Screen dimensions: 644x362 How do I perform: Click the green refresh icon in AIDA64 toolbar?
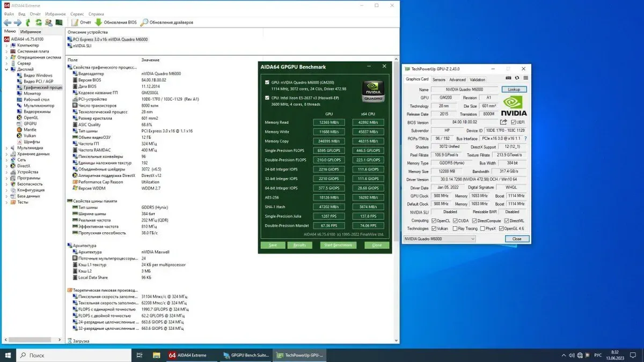pos(39,23)
